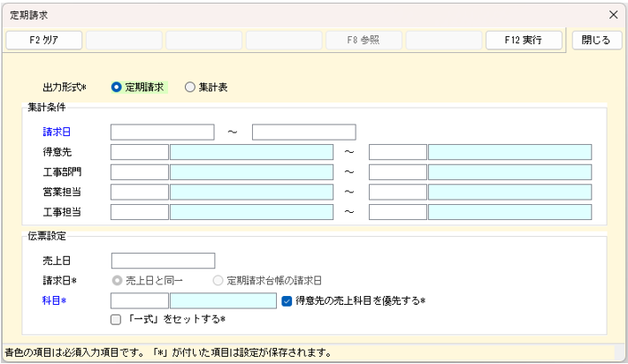
Task: Click the 得意先 end code field
Action: 398,152
